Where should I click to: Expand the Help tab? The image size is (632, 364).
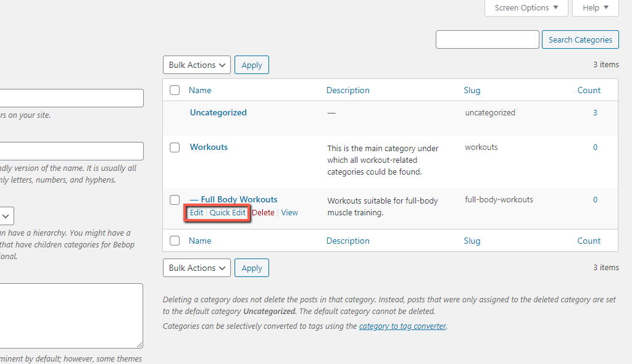[x=596, y=7]
